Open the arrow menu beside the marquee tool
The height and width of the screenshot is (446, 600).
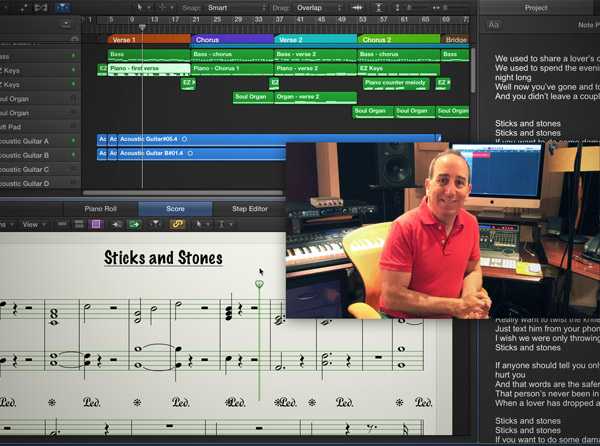tap(172, 7)
